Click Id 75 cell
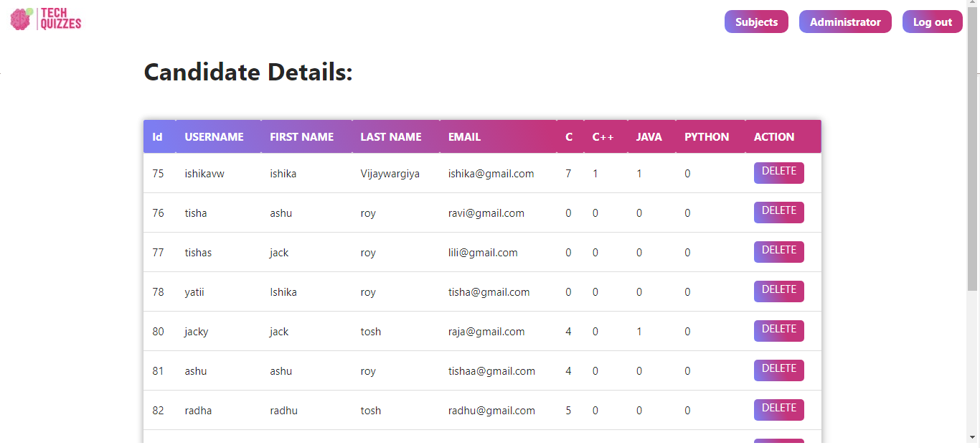Screen dimensions: 980x448 158,173
